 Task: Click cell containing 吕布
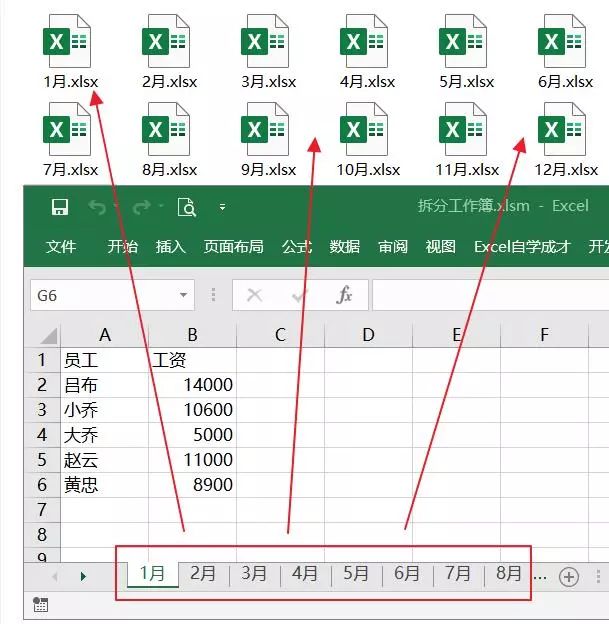[x=105, y=385]
